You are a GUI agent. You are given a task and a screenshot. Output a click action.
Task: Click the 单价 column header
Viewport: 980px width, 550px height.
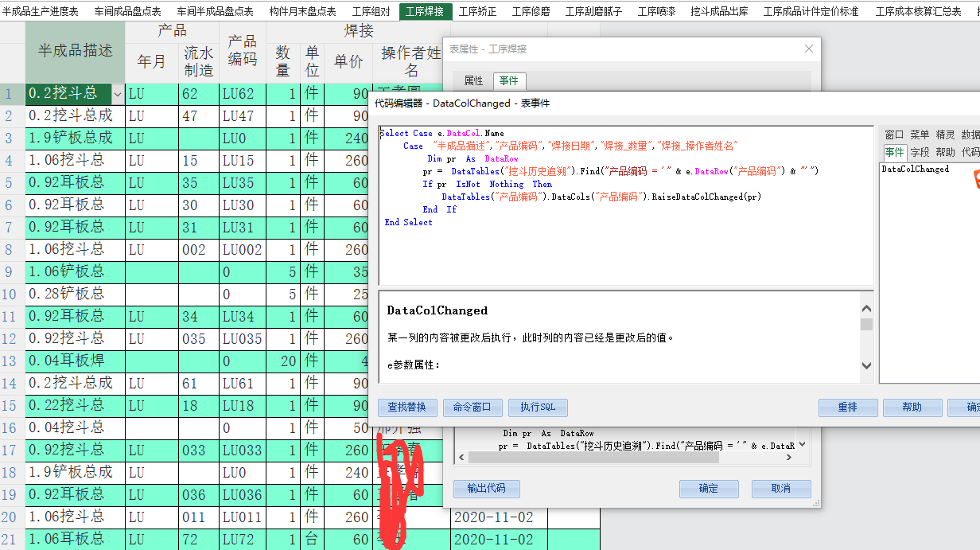pos(348,61)
